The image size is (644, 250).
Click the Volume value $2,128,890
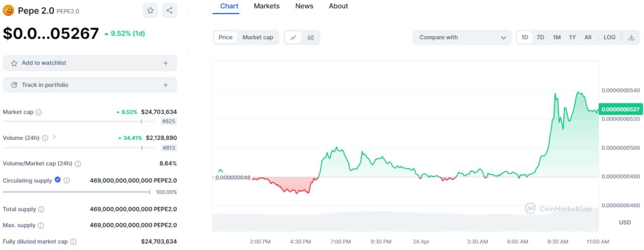[161, 138]
